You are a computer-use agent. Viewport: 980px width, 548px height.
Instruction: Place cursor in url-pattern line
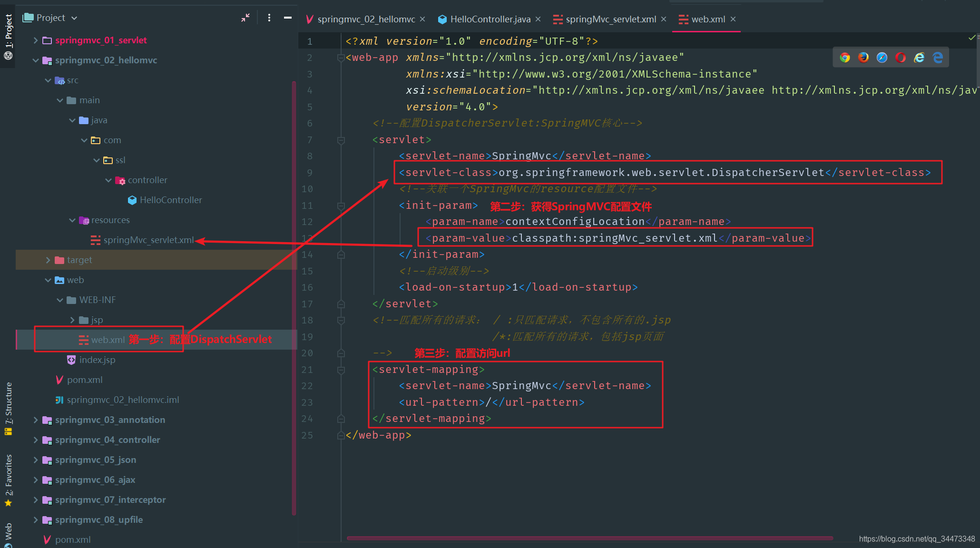491,402
